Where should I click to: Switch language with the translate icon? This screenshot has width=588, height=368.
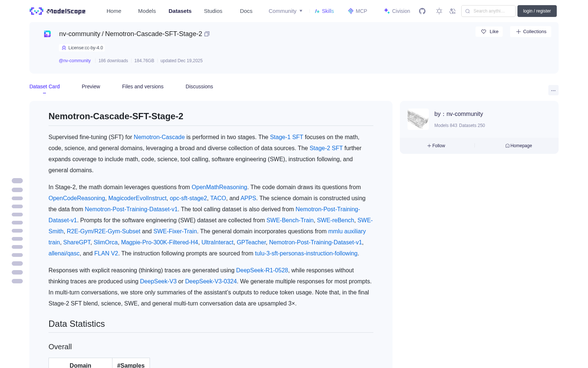coord(452,11)
